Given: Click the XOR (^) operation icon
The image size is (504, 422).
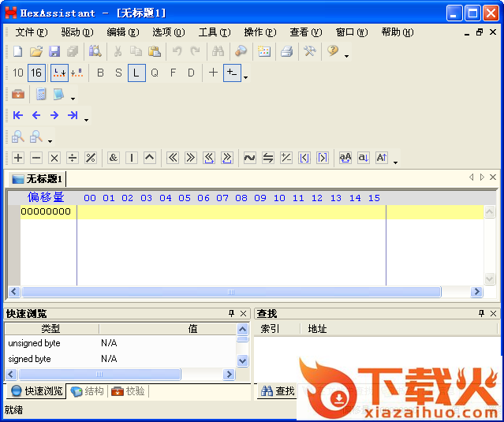Looking at the screenshot, I should [x=149, y=158].
